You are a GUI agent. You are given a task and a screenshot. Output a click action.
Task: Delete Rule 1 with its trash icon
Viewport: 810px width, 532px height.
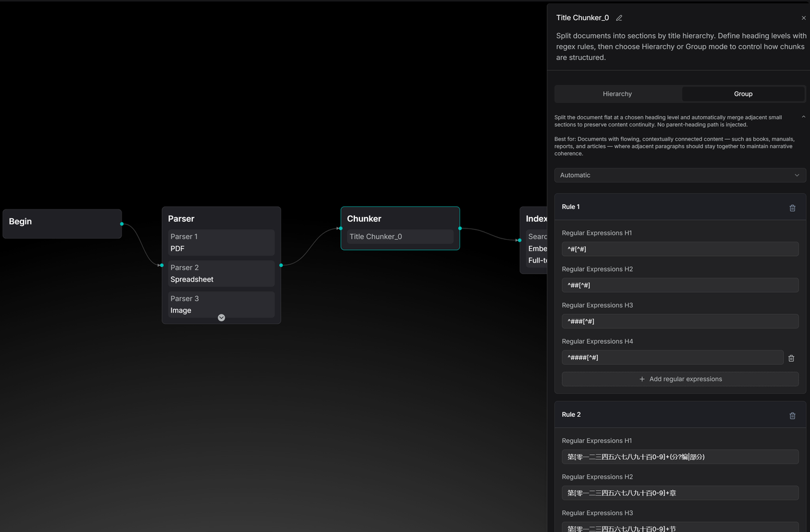pyautogui.click(x=792, y=207)
